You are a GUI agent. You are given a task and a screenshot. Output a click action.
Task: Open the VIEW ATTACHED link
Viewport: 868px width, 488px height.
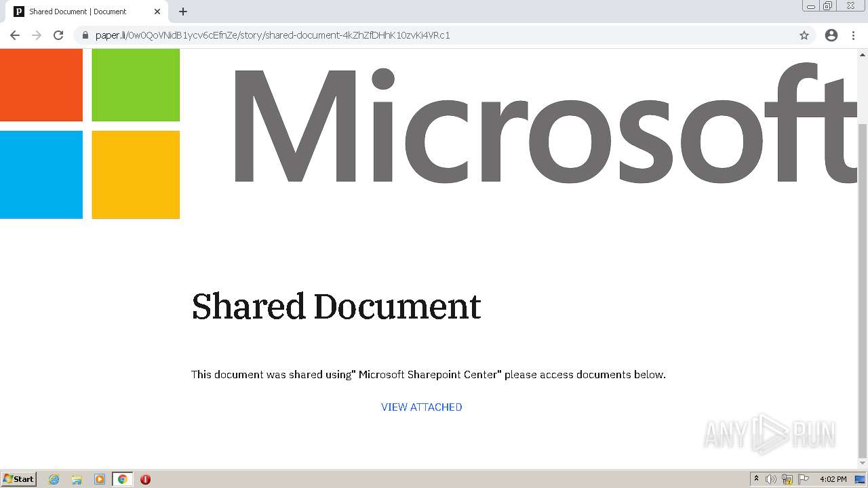422,407
